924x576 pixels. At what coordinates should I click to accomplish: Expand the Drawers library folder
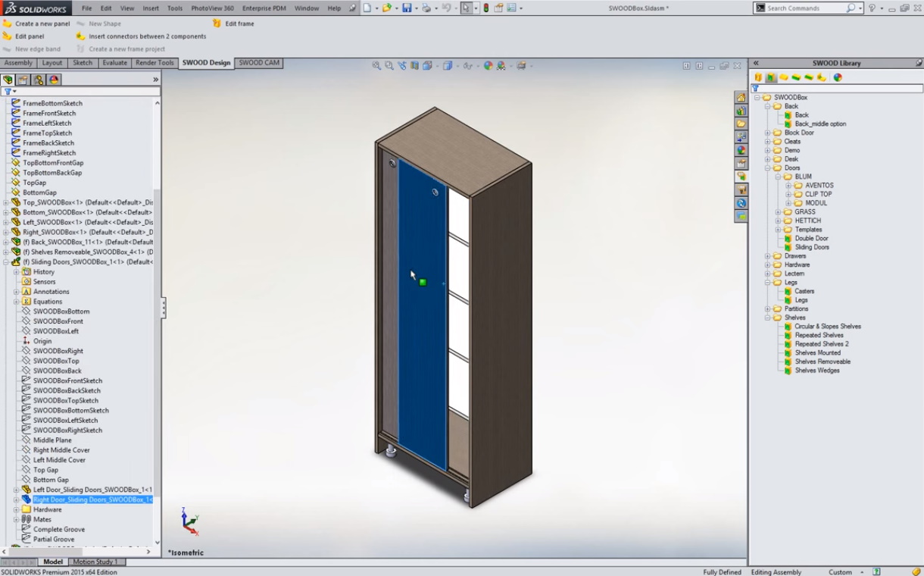767,256
